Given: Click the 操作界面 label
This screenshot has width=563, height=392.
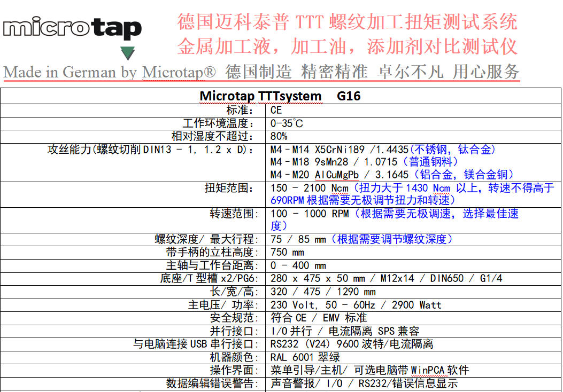Looking at the screenshot, I should coord(234,370).
